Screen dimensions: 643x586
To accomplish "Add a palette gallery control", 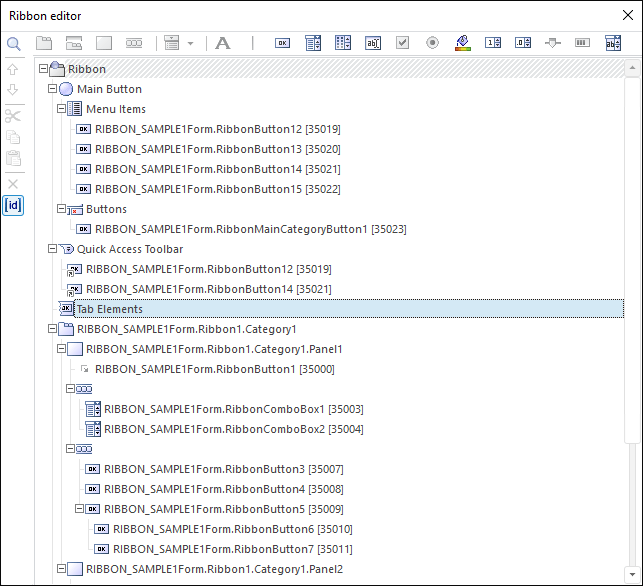I will pos(343,43).
